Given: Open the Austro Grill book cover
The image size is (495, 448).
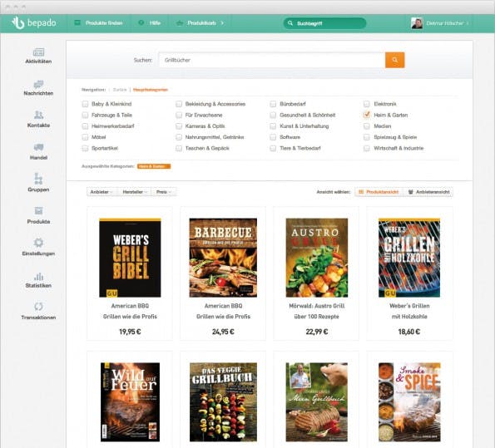Looking at the screenshot, I should click(x=317, y=258).
